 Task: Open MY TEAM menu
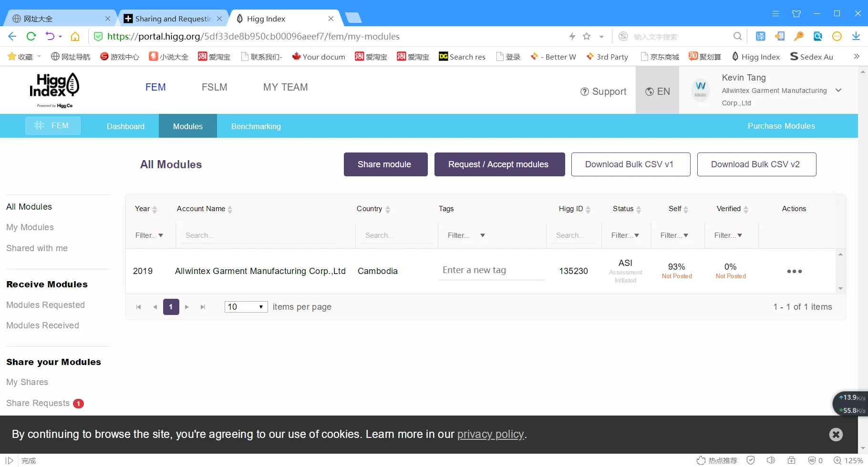285,87
